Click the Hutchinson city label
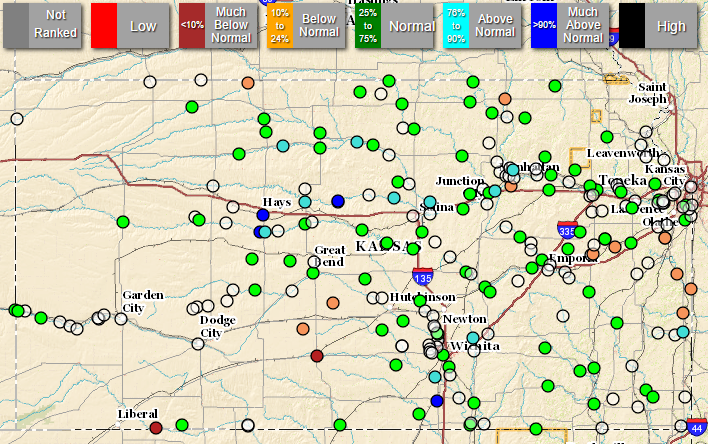The height and width of the screenshot is (444, 708). (x=423, y=297)
